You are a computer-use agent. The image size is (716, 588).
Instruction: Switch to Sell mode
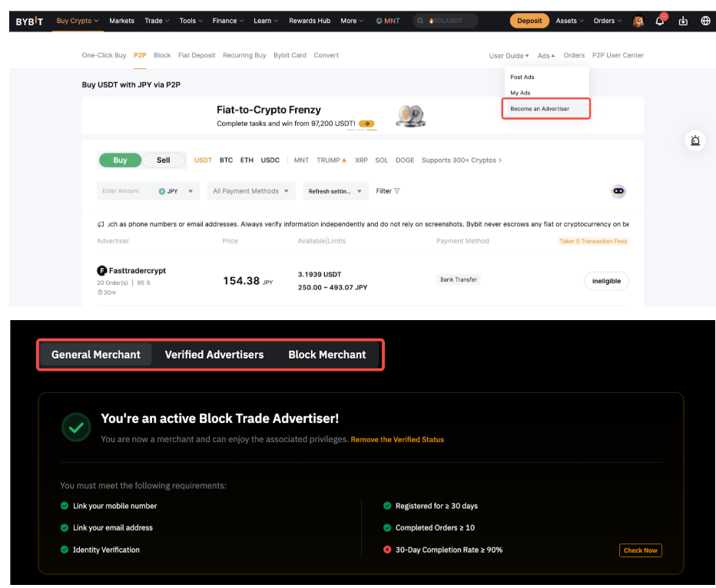click(x=164, y=160)
